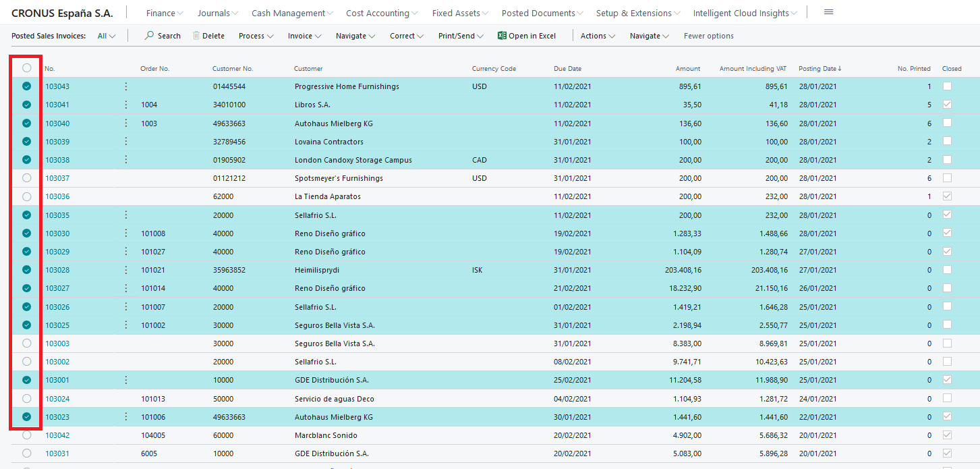
Task: Open the Setup & Extensions menu
Action: tap(639, 13)
